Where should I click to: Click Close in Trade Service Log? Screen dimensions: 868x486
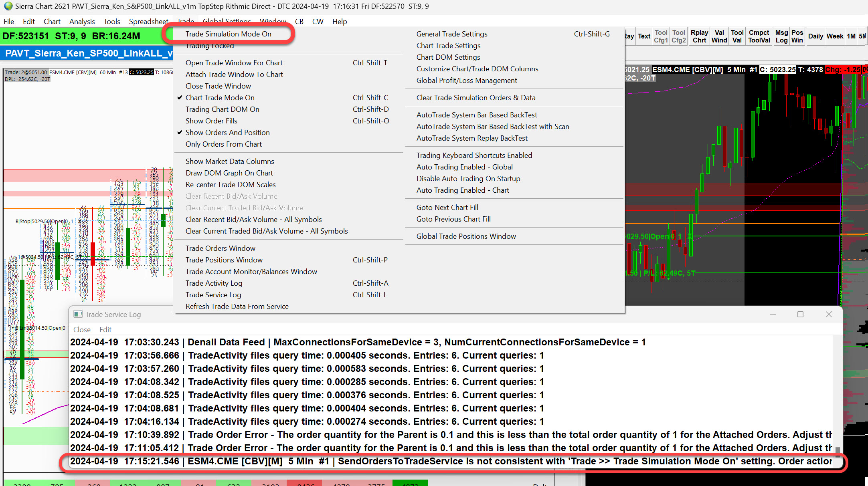[82, 329]
